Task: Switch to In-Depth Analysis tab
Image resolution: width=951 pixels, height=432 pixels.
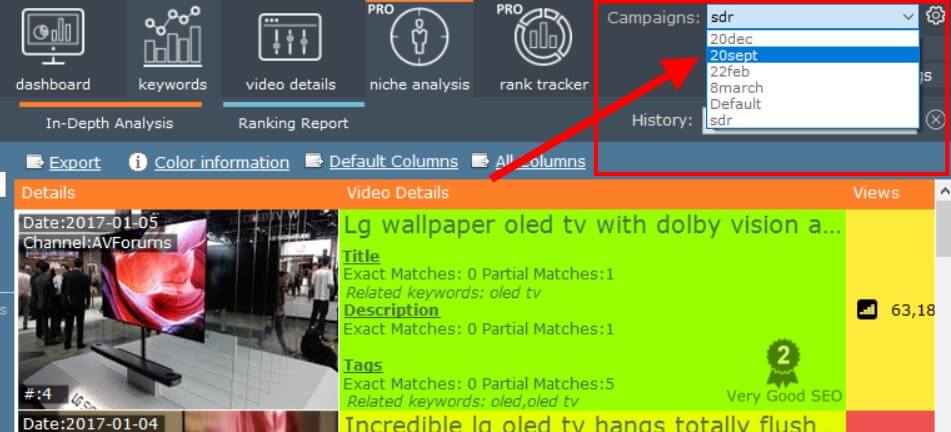Action: point(110,123)
